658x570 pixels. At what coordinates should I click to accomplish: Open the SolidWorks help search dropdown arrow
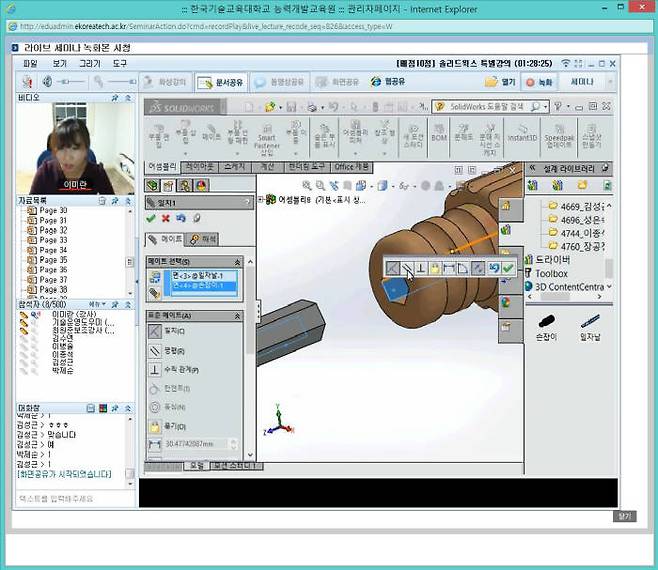point(545,107)
